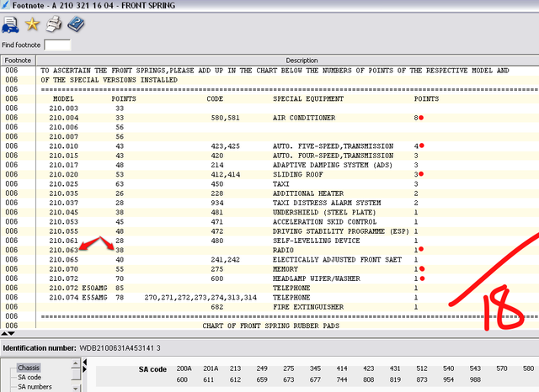Click the tree list scroll down arrow
Viewport: 539px width, 392px height.
click(x=76, y=389)
